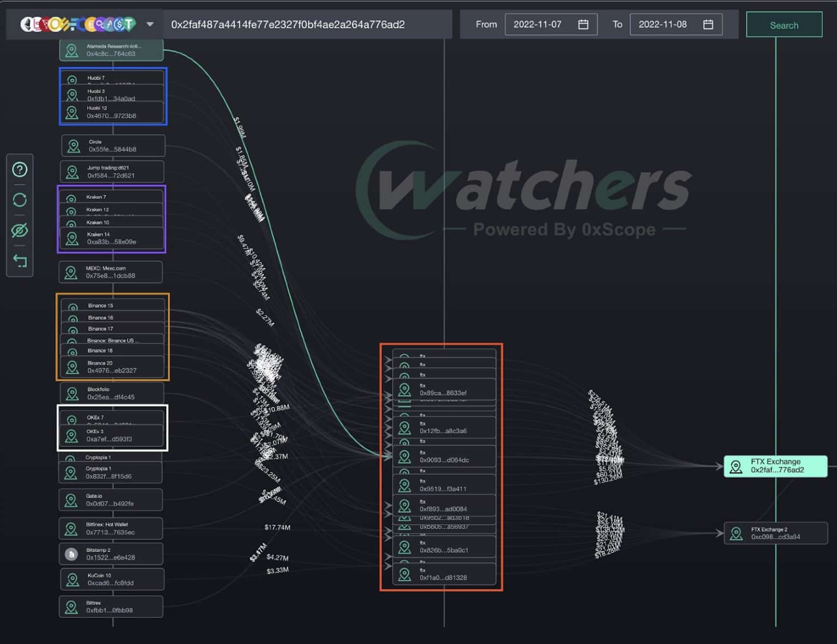The height and width of the screenshot is (644, 837).
Task: Click the Bitfinex Hot Wallet pin icon
Action: (71, 529)
